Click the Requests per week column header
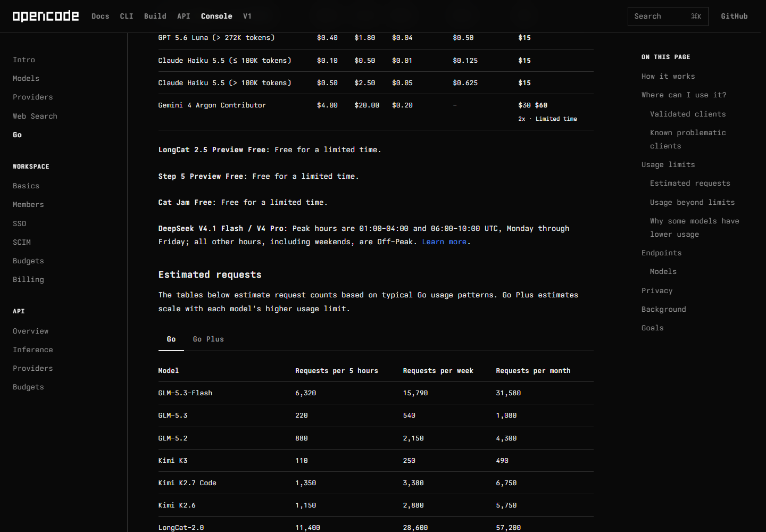The height and width of the screenshot is (532, 766). coord(438,370)
